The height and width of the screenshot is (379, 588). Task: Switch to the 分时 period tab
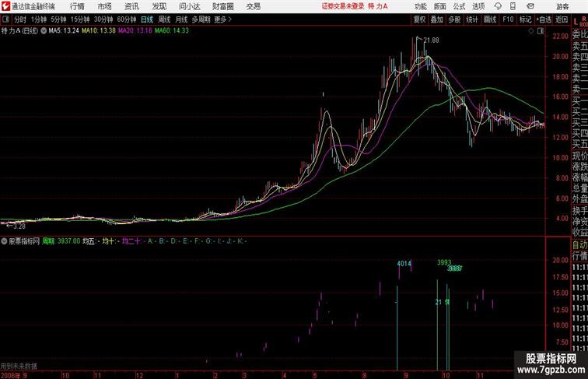20,19
